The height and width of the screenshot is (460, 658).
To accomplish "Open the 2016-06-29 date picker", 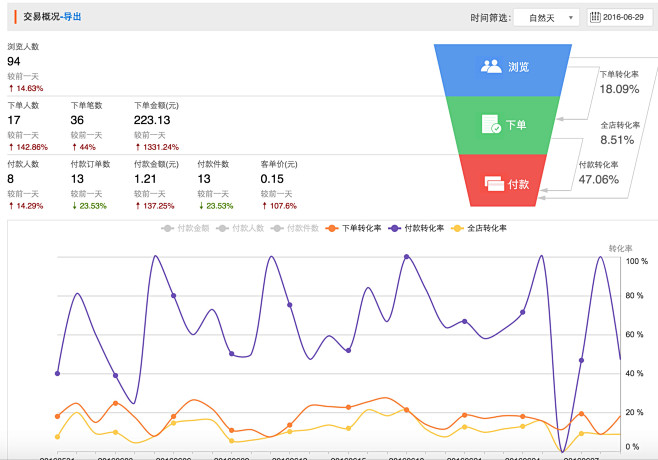I will coord(620,17).
